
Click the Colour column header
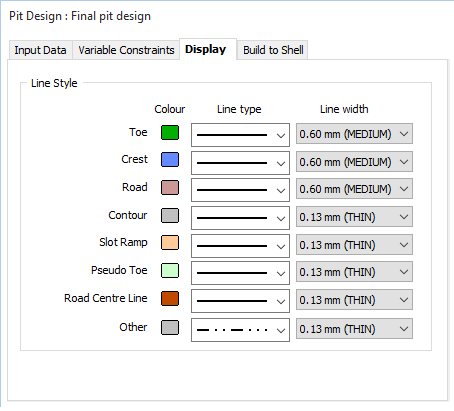[x=170, y=109]
